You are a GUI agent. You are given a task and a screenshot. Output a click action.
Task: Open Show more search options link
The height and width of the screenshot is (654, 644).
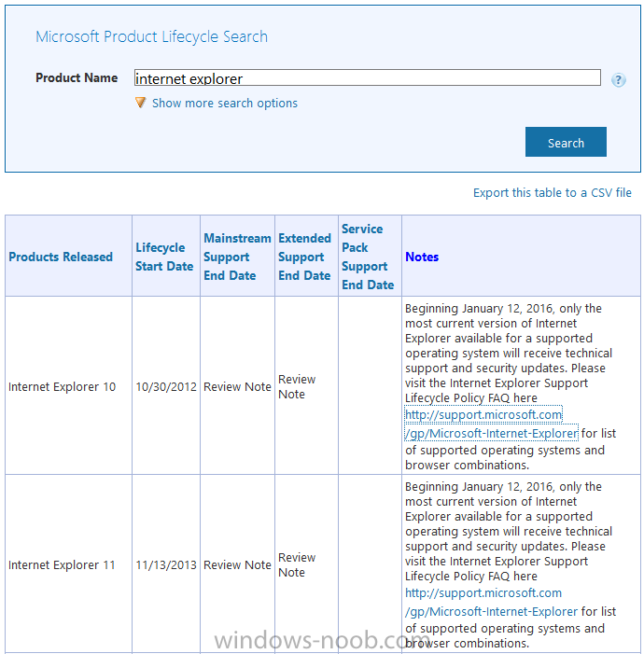(x=225, y=103)
